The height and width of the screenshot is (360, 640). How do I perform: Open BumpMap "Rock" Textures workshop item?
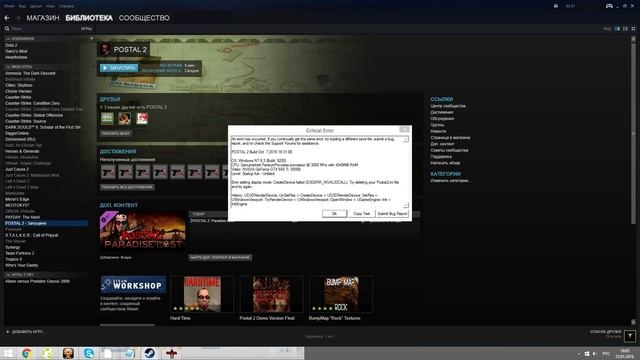[341, 294]
